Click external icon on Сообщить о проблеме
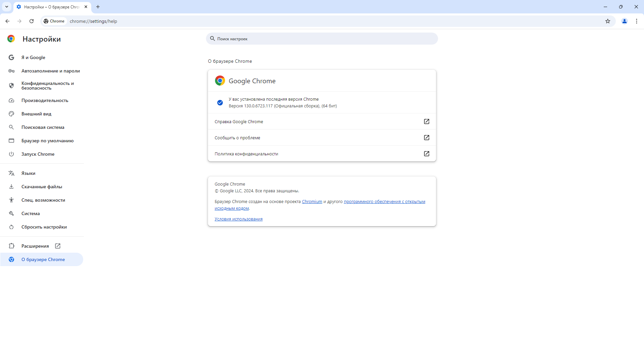Viewport: 644px width, 349px height. (427, 138)
